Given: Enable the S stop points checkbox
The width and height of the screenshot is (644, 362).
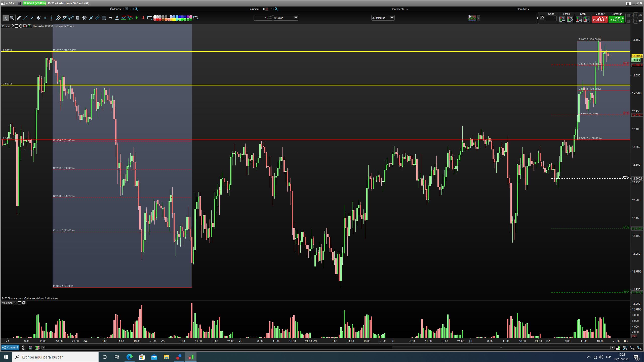Looking at the screenshot, I should coord(628,15).
